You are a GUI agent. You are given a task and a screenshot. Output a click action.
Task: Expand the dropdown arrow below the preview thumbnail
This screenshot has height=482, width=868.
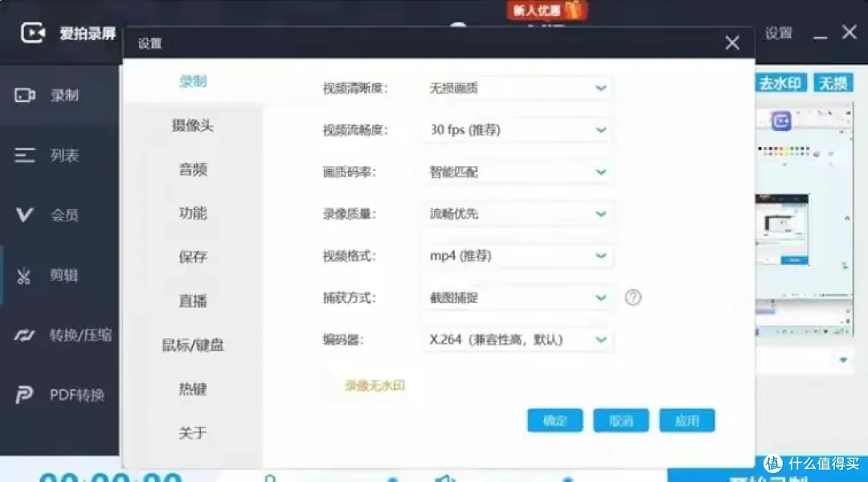(x=842, y=360)
